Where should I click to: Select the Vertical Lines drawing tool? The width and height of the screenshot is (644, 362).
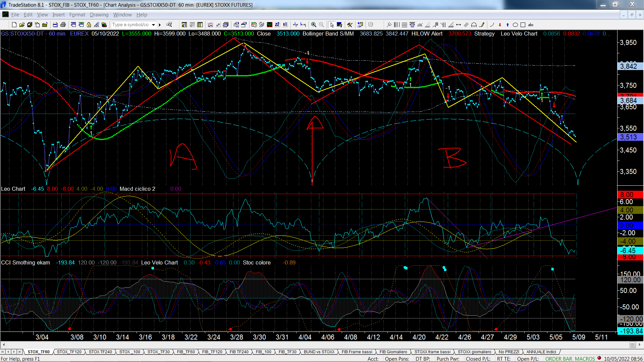click(397, 24)
